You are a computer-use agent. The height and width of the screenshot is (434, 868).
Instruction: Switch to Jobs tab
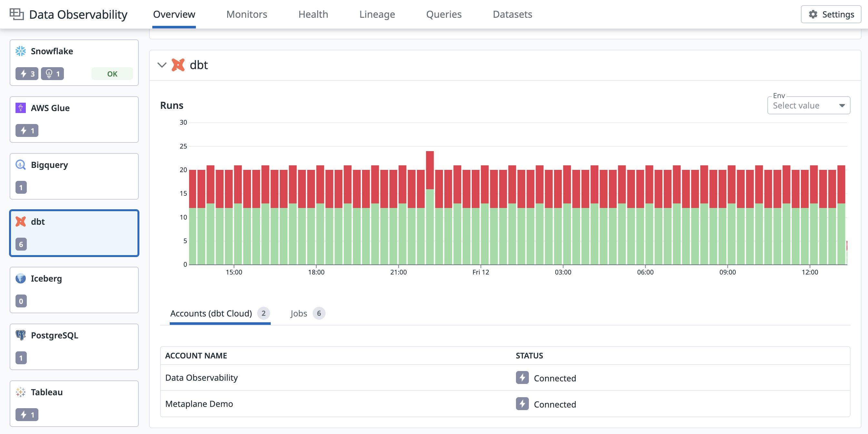[298, 313]
